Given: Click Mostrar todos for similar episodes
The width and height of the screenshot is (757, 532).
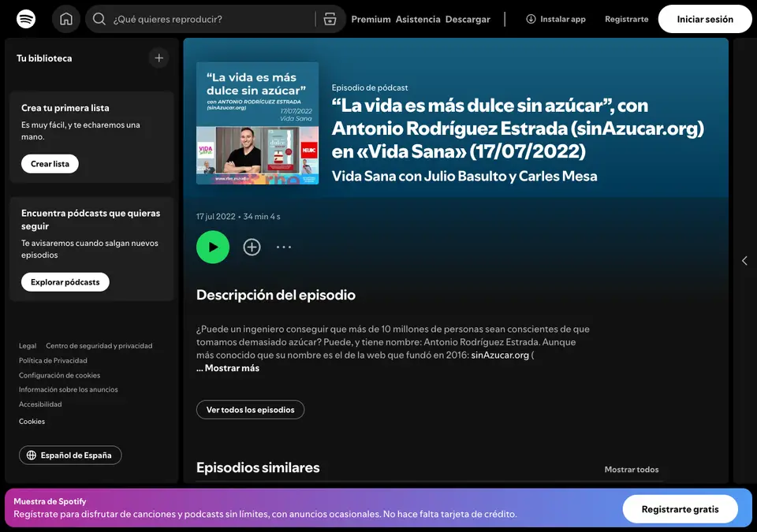Looking at the screenshot, I should pos(632,469).
